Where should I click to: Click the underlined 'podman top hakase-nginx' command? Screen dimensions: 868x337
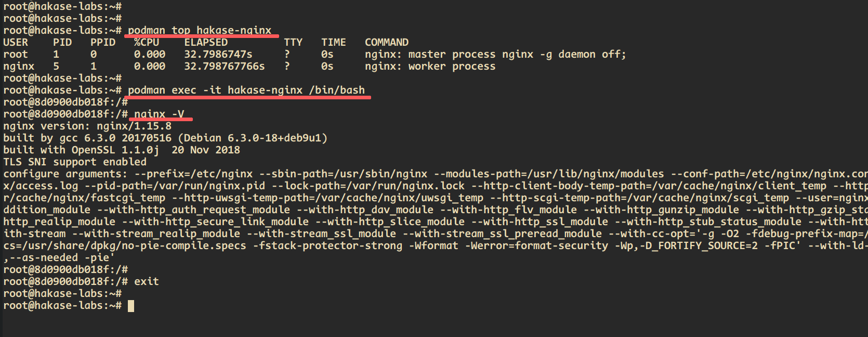(x=200, y=31)
